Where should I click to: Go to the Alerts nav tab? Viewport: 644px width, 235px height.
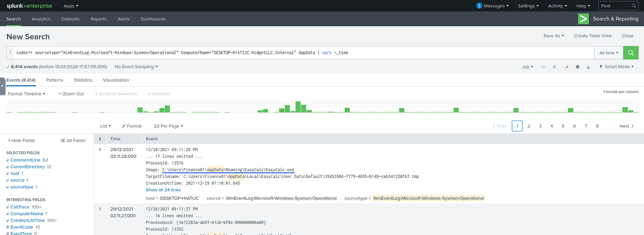[124, 19]
